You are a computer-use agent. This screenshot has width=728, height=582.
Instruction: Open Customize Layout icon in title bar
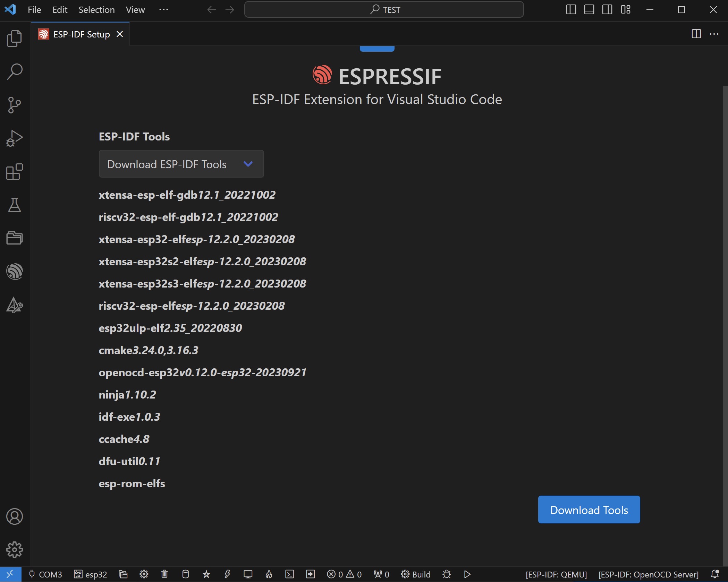(626, 10)
